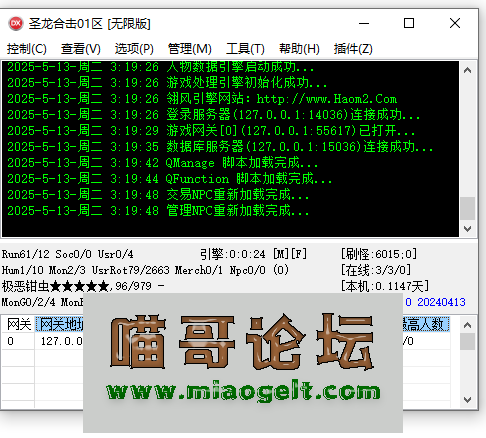Click log panel scrollbar down arrow
The image size is (486, 438).
point(467,229)
